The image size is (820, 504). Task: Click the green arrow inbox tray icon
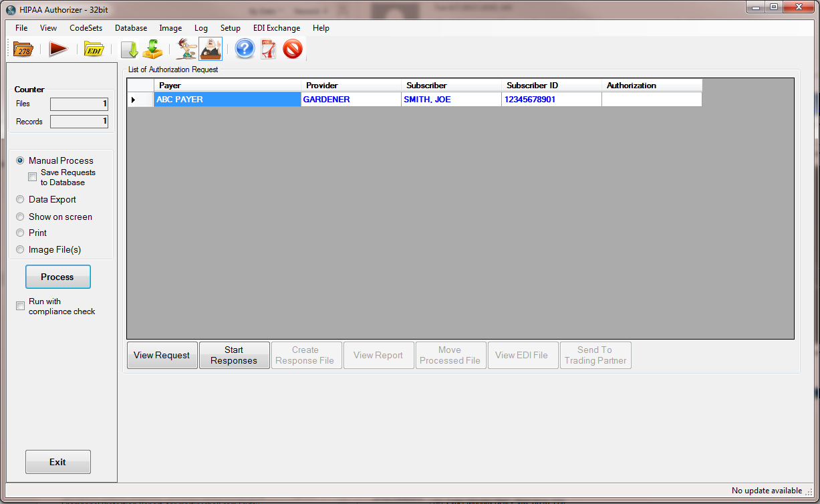click(153, 49)
